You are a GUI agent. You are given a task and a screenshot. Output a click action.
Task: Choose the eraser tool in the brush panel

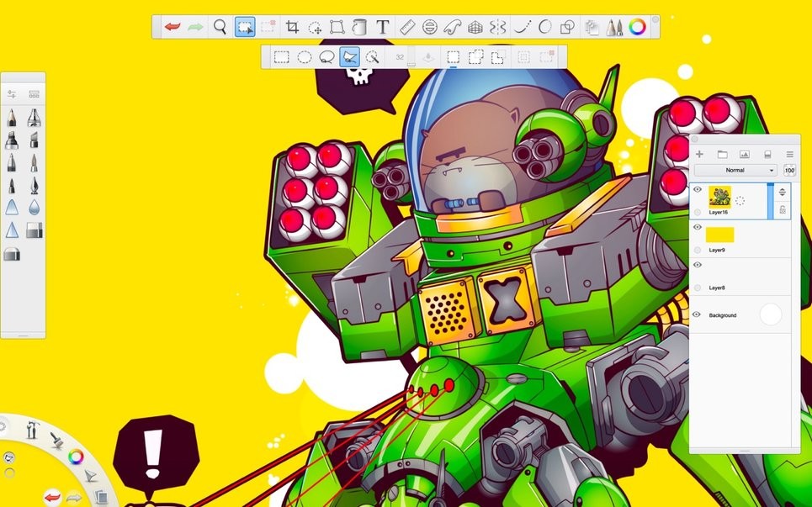point(11,252)
